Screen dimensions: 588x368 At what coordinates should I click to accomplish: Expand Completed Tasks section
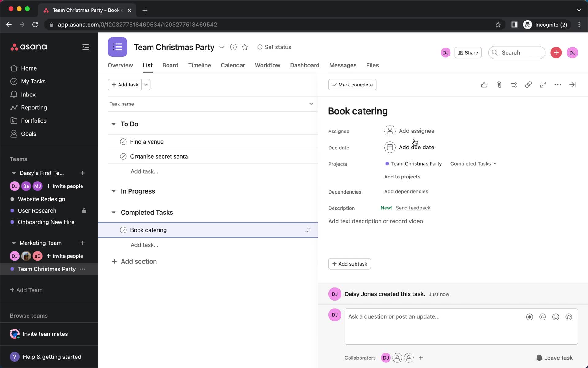pyautogui.click(x=113, y=212)
